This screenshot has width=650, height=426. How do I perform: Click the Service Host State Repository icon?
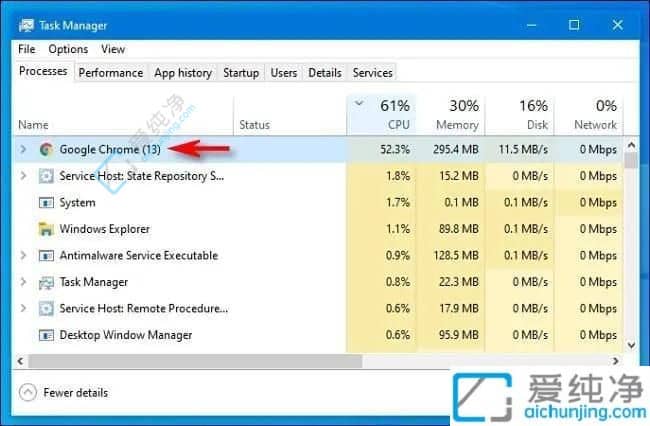pos(46,176)
